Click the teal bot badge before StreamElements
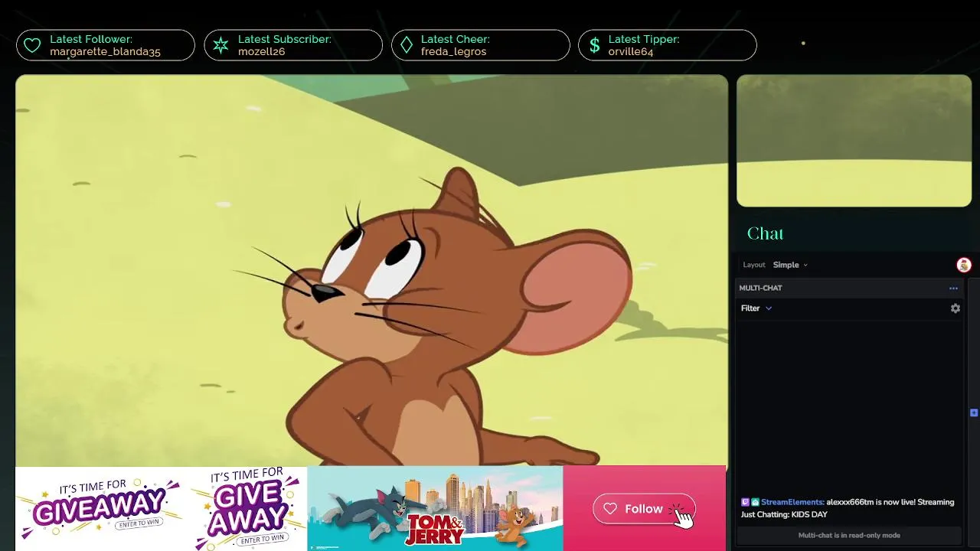Image resolution: width=980 pixels, height=551 pixels. (x=755, y=502)
